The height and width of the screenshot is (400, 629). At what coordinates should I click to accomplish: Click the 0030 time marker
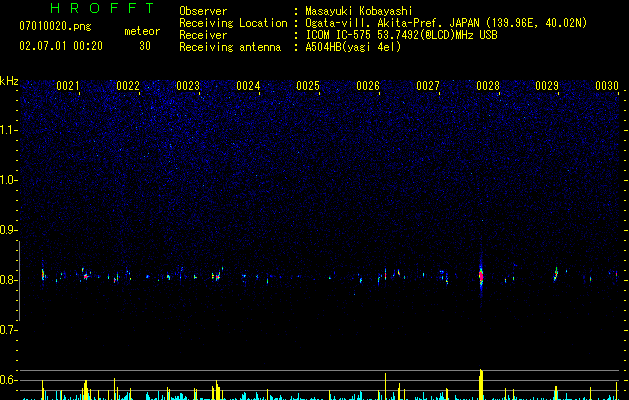[x=607, y=86]
